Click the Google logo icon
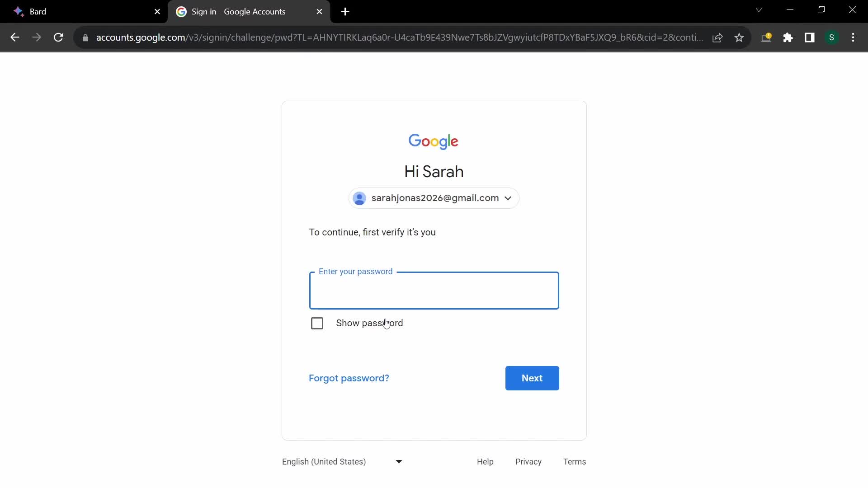 click(x=434, y=141)
